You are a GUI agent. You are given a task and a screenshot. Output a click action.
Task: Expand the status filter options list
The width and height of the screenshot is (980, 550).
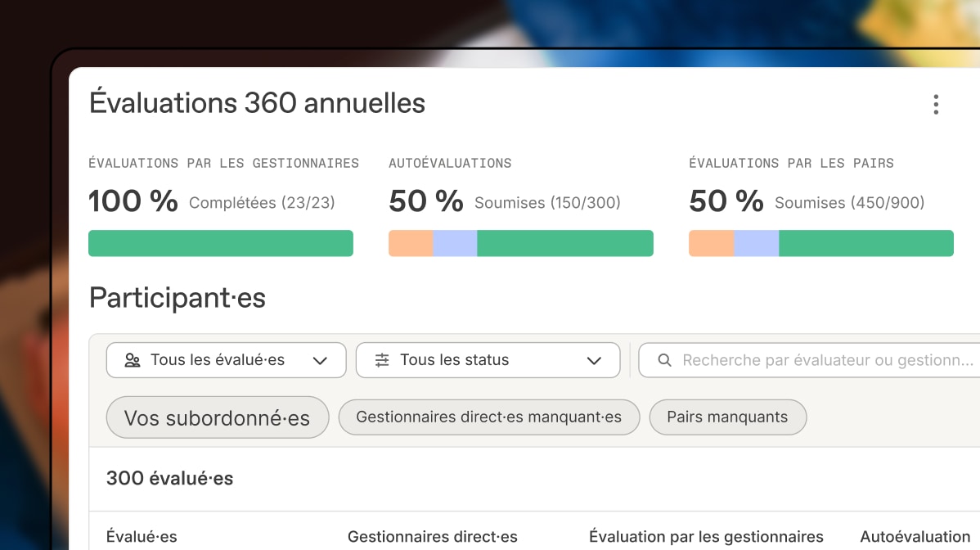pos(488,360)
